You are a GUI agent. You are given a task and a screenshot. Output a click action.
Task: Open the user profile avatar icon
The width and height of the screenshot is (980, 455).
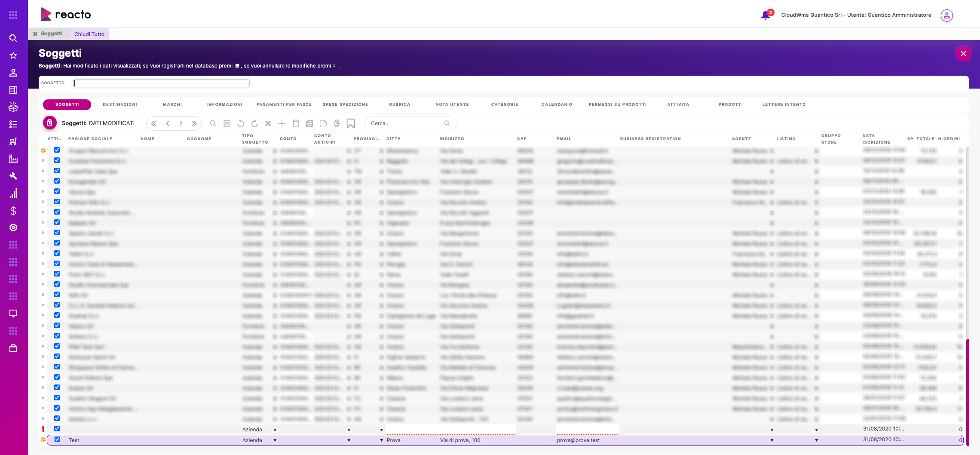tap(946, 15)
